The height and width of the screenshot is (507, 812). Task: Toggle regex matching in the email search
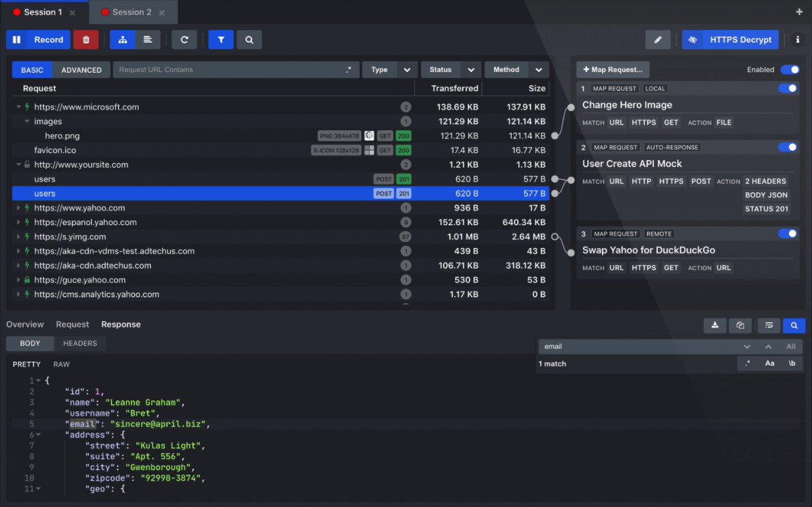[747, 364]
